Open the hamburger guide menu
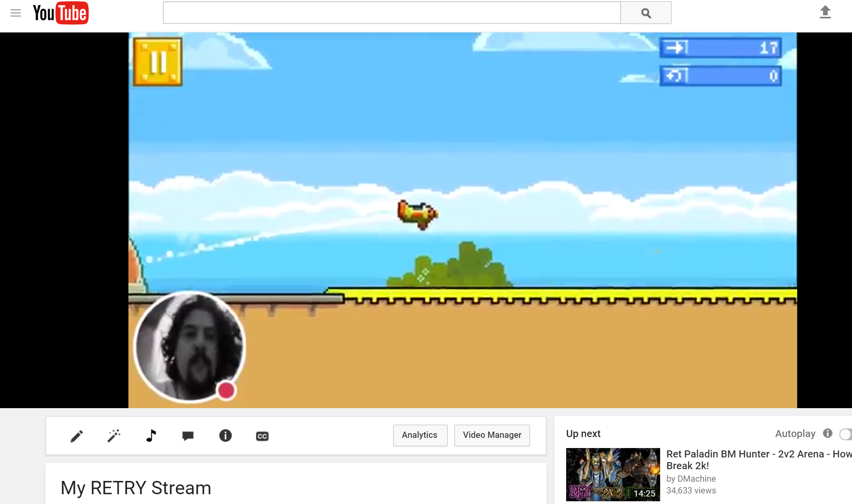This screenshot has width=852, height=504. point(16,13)
